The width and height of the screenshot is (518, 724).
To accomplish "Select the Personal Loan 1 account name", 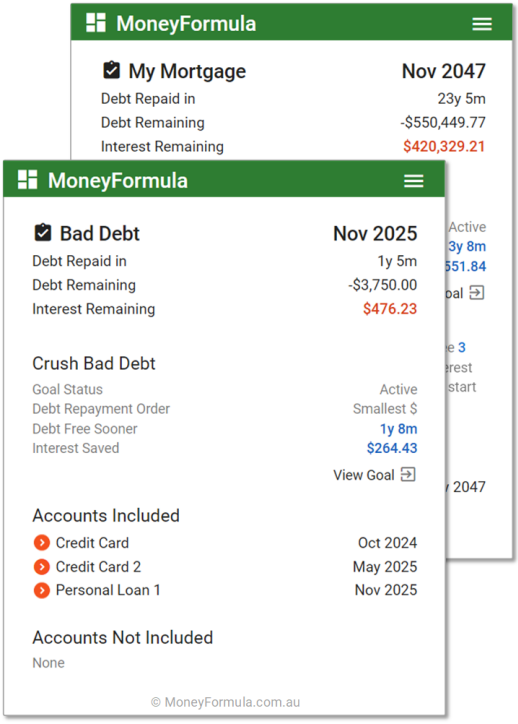I will pyautogui.click(x=108, y=590).
